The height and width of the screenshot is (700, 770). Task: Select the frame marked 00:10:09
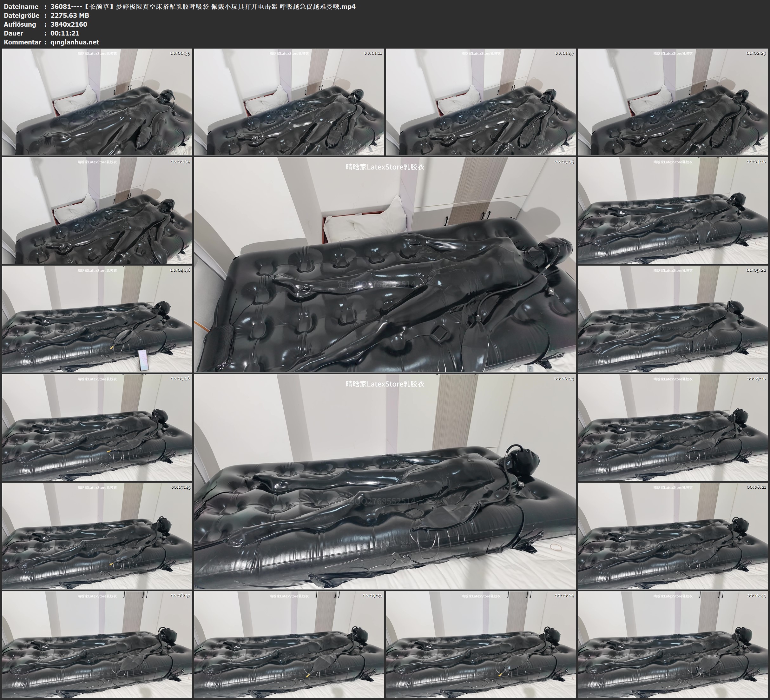coord(481,644)
